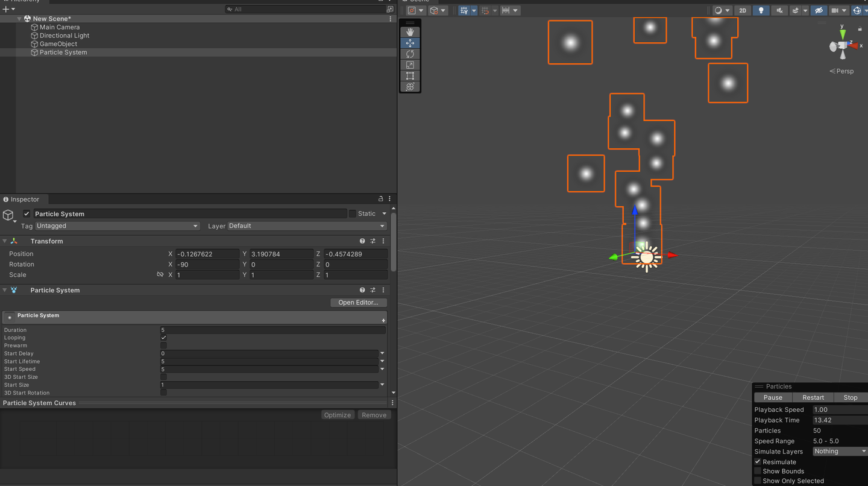This screenshot has width=868, height=486.
Task: Switch to the Scene view tab
Action: [x=416, y=1]
